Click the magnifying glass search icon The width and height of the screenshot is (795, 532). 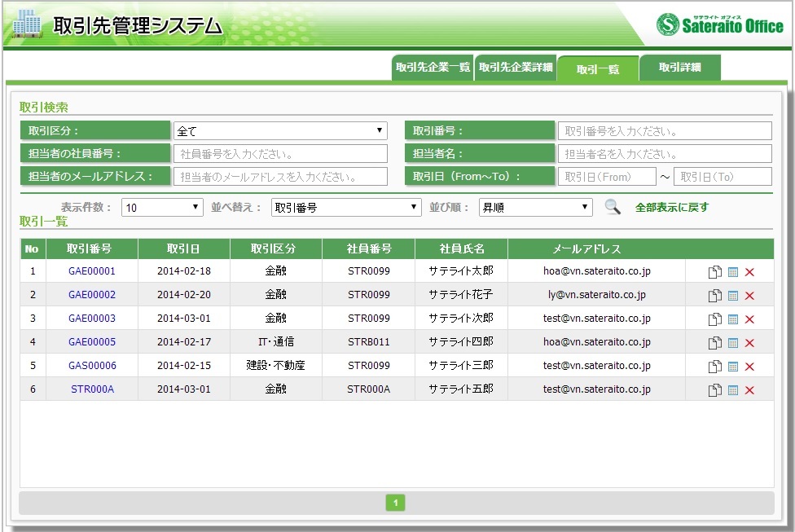click(613, 207)
